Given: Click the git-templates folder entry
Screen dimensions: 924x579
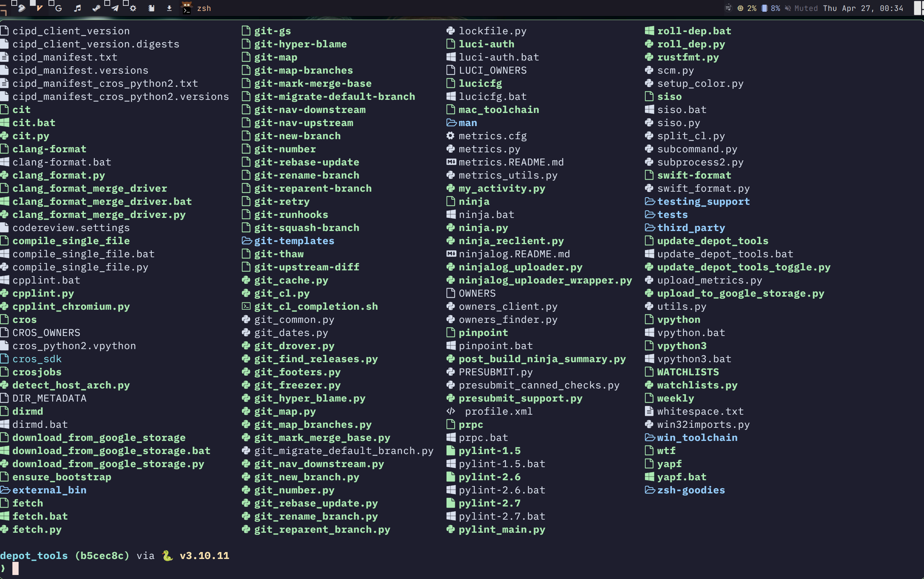Looking at the screenshot, I should [x=294, y=241].
